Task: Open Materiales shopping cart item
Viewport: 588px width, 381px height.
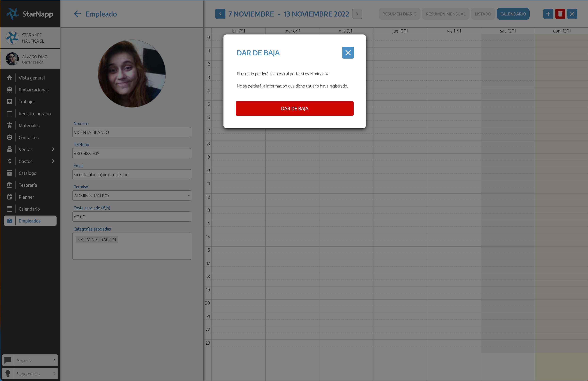Action: [29, 126]
